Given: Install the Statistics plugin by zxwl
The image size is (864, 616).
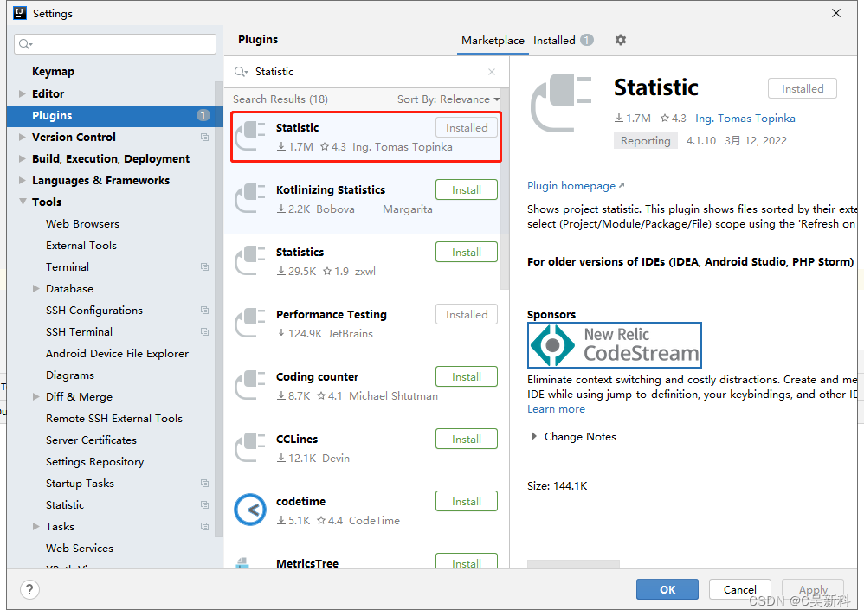Looking at the screenshot, I should pyautogui.click(x=466, y=252).
